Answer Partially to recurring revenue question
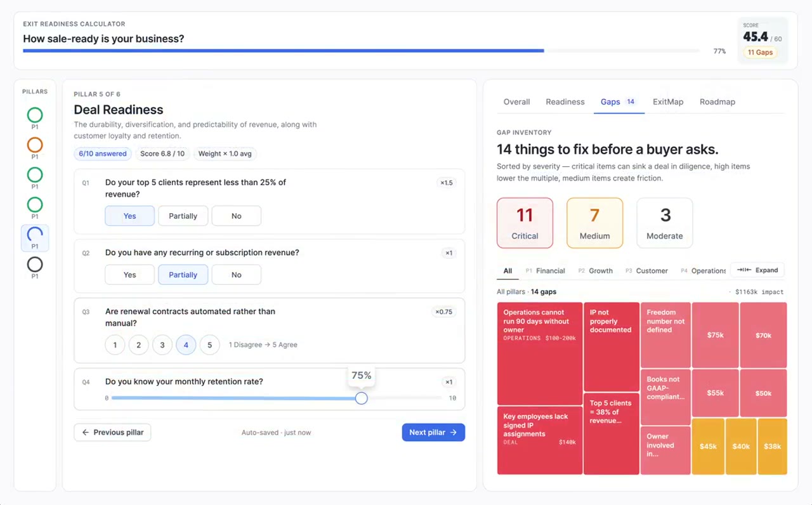 tap(183, 275)
